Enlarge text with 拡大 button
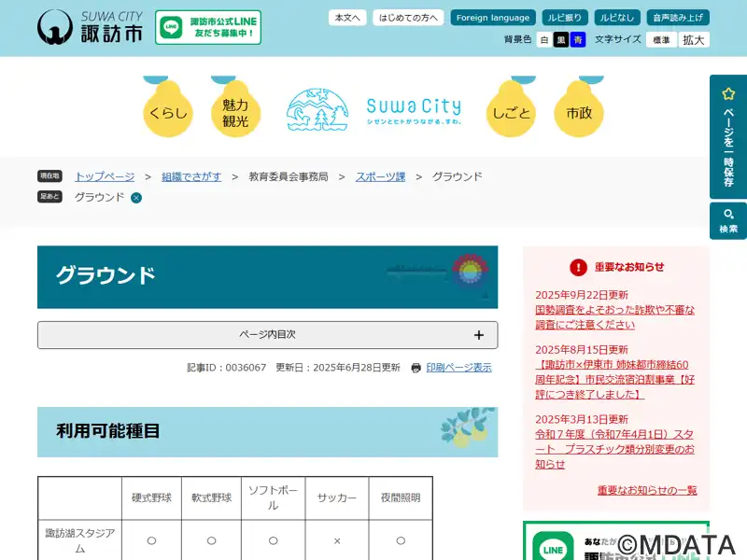This screenshot has width=747, height=560. point(694,40)
